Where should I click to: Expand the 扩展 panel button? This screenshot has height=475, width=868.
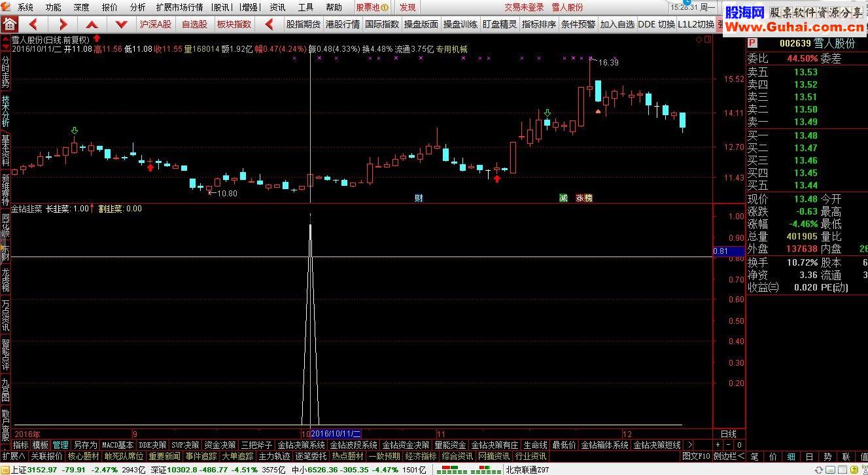pos(13,456)
